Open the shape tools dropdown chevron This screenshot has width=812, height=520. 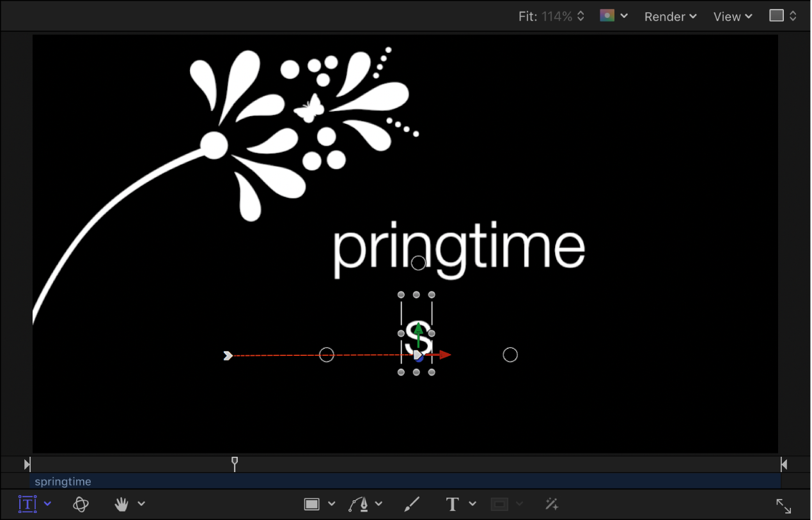tap(332, 503)
